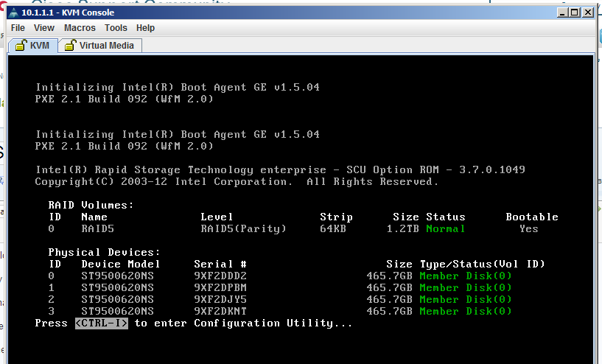Click the Device Model column header
This screenshot has width=602, height=364.
(120, 265)
